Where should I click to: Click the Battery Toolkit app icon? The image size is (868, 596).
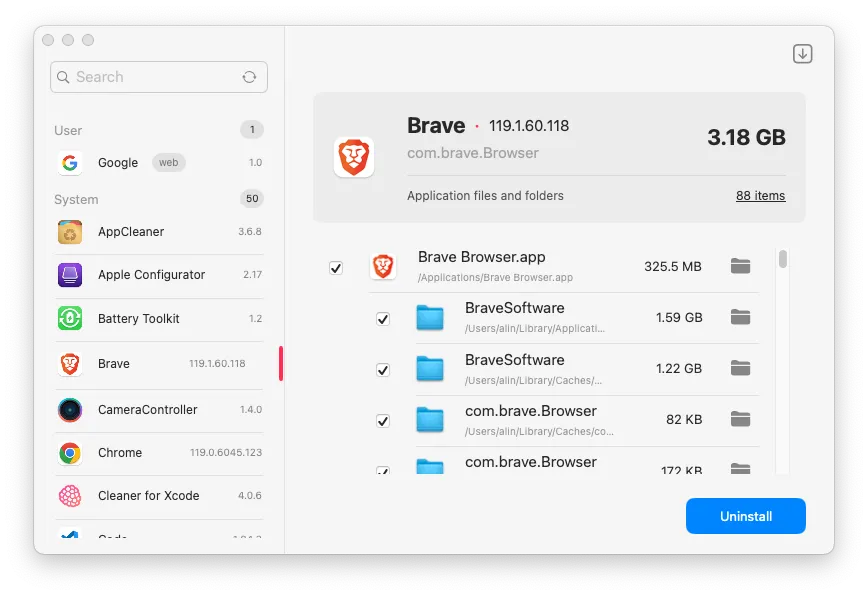(x=70, y=318)
